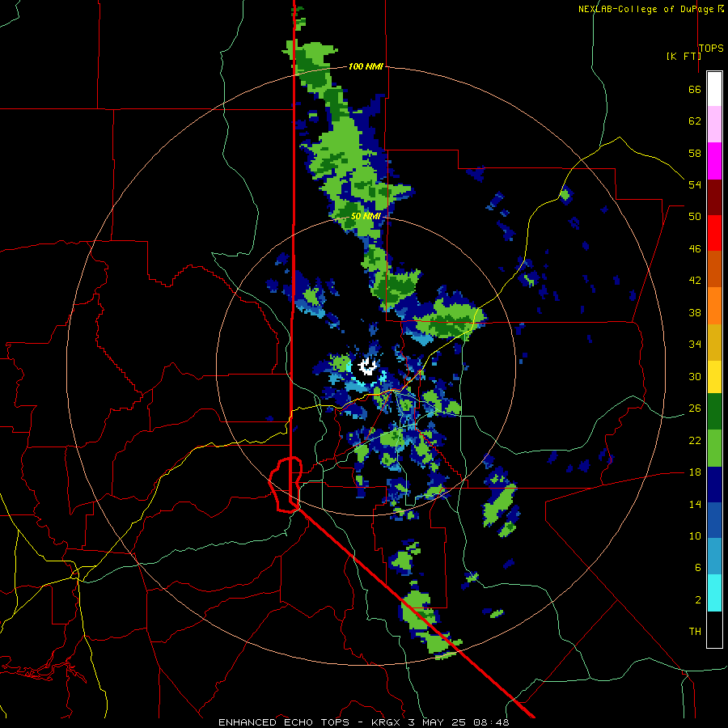728x728 pixels.
Task: Select the 38 legend value
Action: tap(695, 313)
